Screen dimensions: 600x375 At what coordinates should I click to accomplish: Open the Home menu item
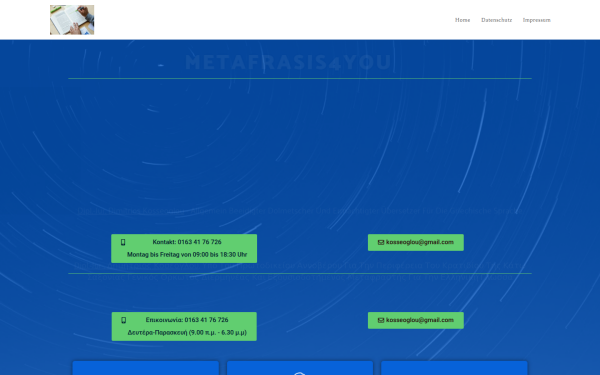click(462, 20)
